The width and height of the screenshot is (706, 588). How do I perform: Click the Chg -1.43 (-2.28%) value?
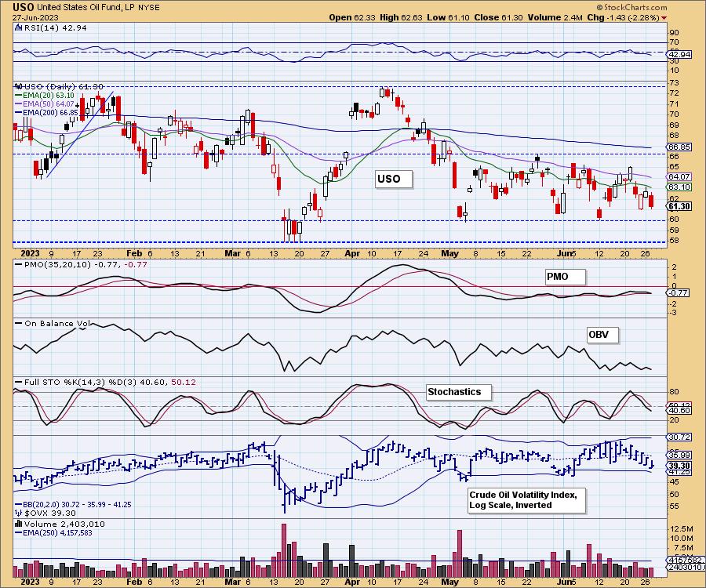click(624, 17)
